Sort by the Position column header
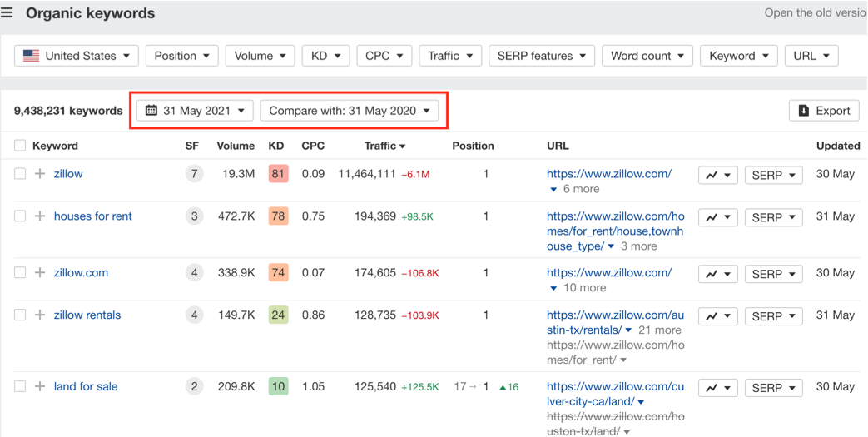 (473, 146)
